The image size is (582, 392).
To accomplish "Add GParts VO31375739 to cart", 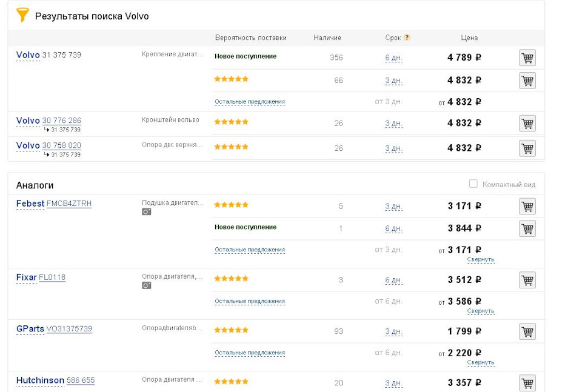I will point(527,332).
